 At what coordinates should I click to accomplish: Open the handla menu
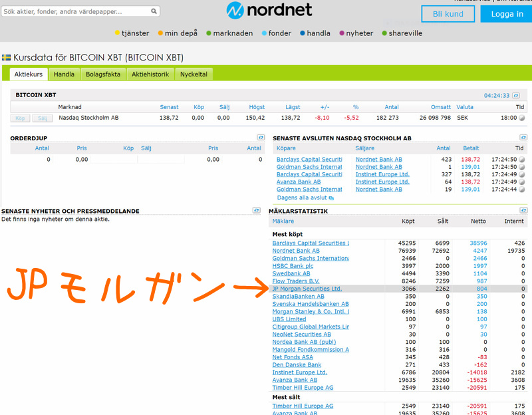(315, 33)
